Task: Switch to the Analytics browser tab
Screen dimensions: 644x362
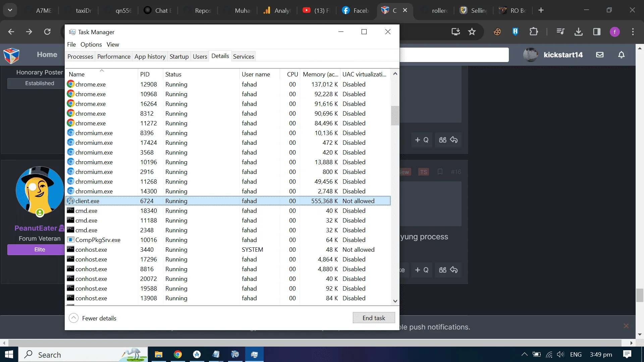Action: [x=277, y=10]
